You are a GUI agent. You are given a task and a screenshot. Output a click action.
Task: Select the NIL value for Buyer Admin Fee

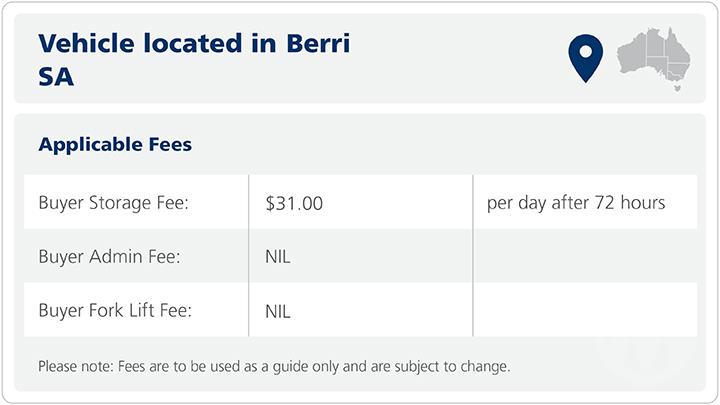pos(278,257)
